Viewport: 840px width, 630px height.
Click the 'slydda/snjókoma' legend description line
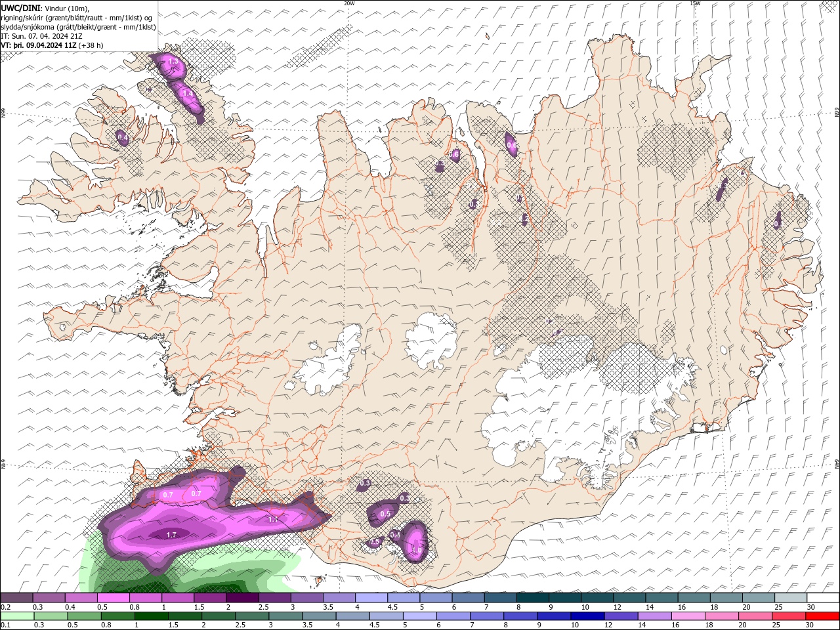78,27
